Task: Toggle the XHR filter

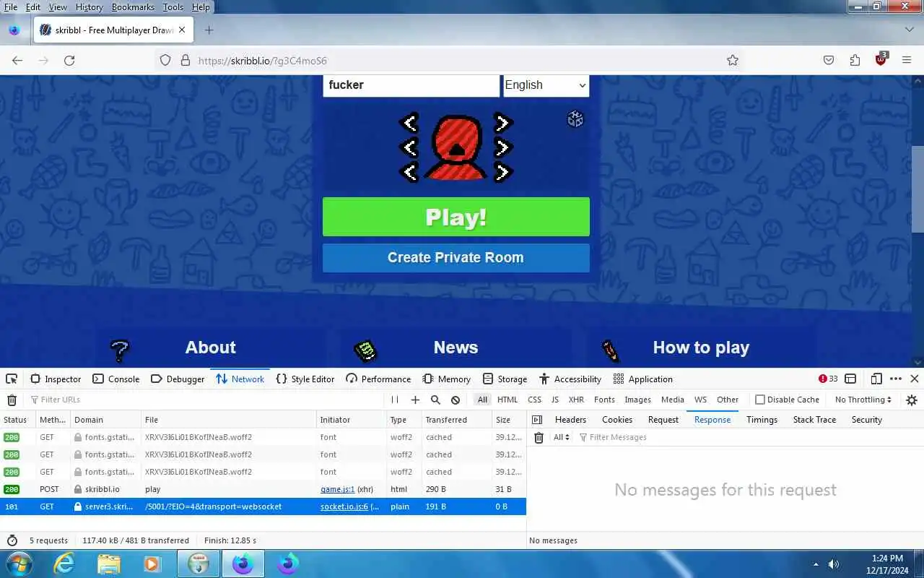Action: tap(576, 400)
